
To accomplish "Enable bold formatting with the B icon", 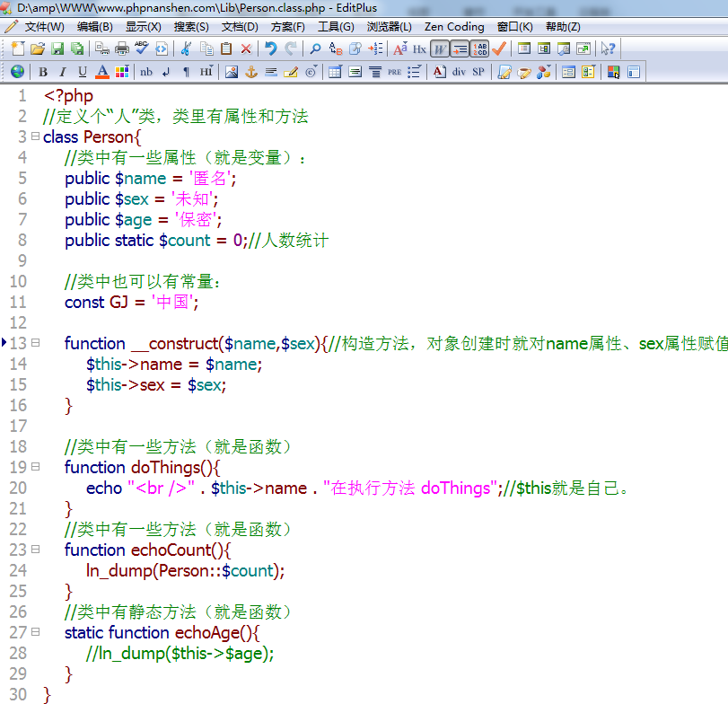I will pyautogui.click(x=44, y=70).
